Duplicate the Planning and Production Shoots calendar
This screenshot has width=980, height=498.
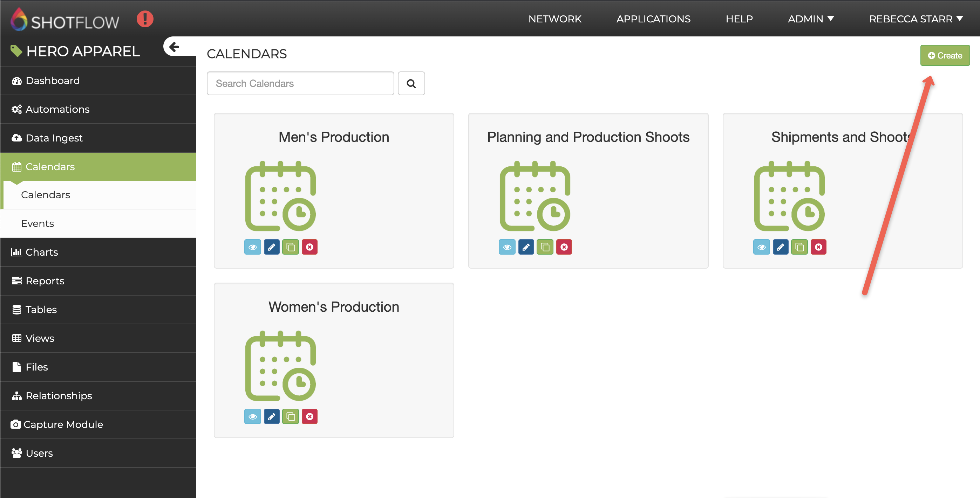(x=545, y=247)
